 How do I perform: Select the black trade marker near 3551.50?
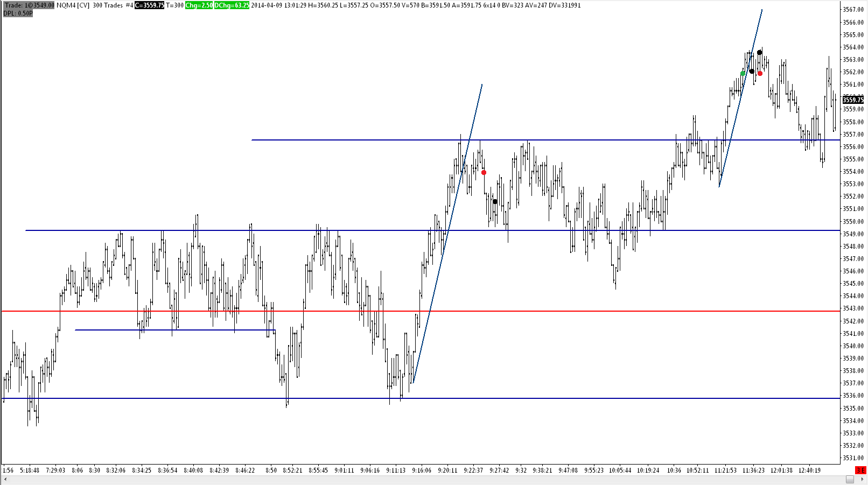pos(495,202)
